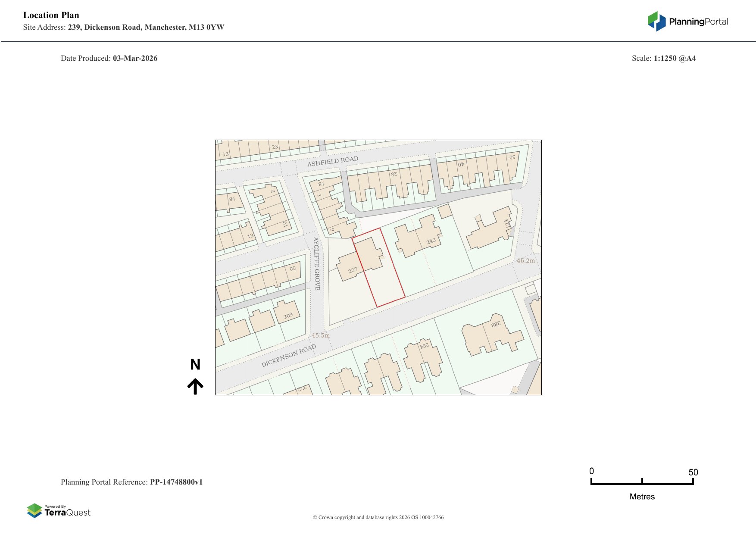Viewport: 756px width, 535px height.
Task: Click the Aycliffe Grove street label
Action: [x=316, y=263]
